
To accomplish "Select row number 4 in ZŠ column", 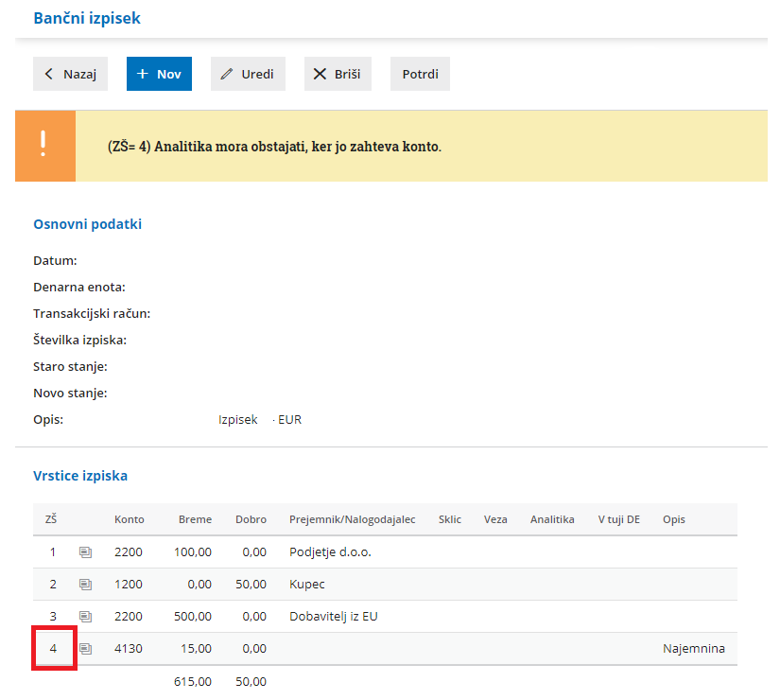I will [x=53, y=648].
